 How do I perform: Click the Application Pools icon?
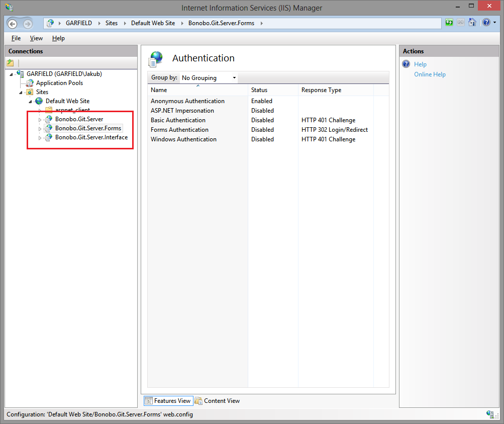click(x=30, y=83)
